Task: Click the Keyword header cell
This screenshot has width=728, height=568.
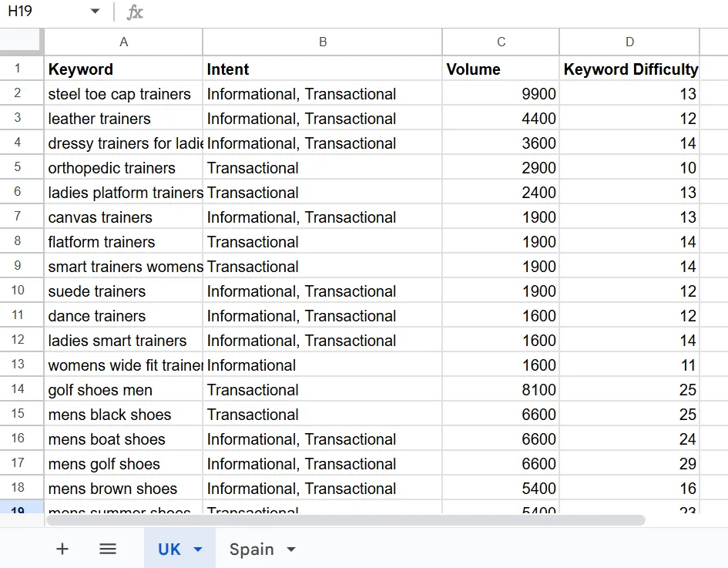Action: click(123, 69)
